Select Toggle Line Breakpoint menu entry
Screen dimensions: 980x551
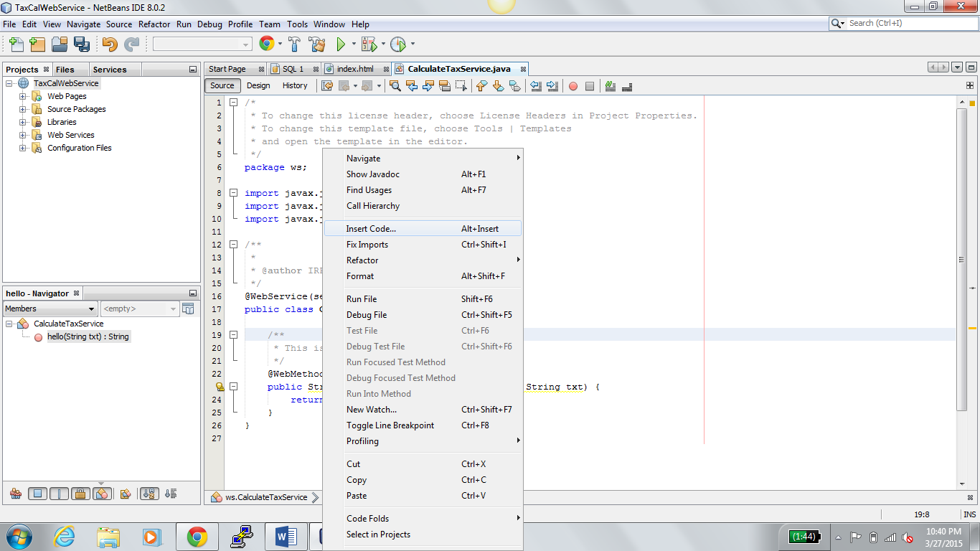(x=423, y=425)
